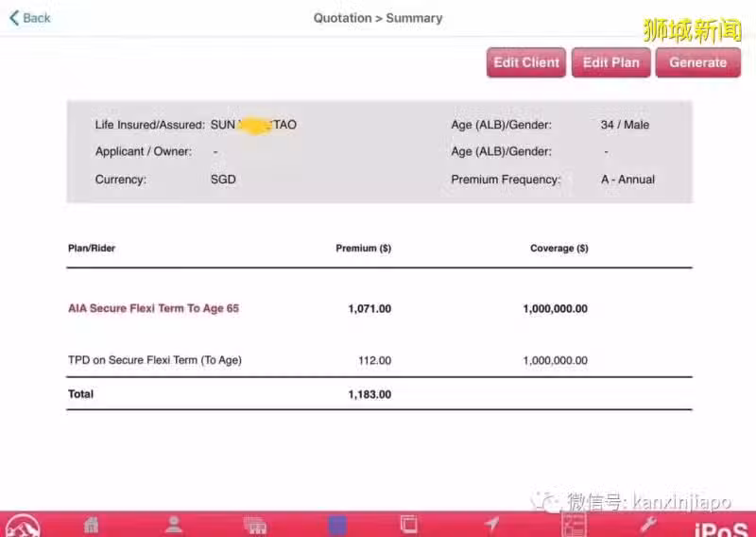This screenshot has width=756, height=537.
Task: Open Edit Plan
Action: [x=610, y=62]
